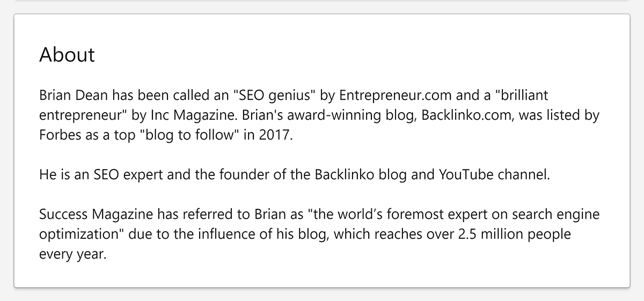
Task: Click the quoted phrase "SEO genius"
Action: coord(275,96)
